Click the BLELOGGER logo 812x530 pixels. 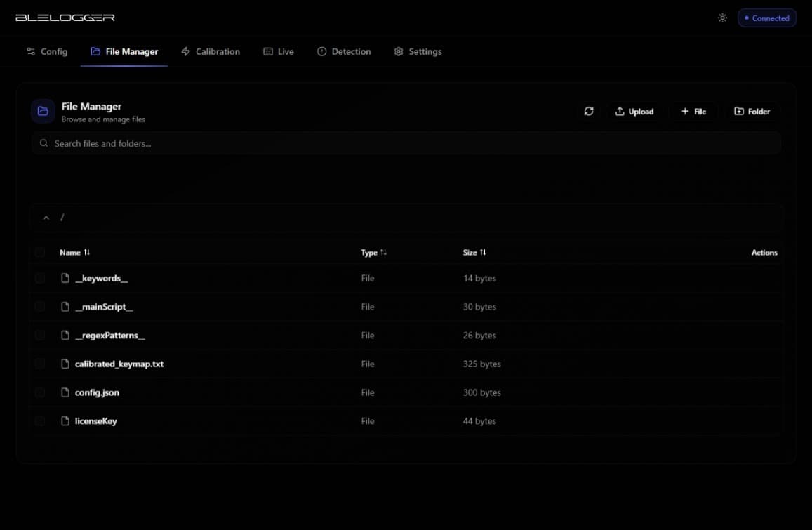tap(65, 18)
